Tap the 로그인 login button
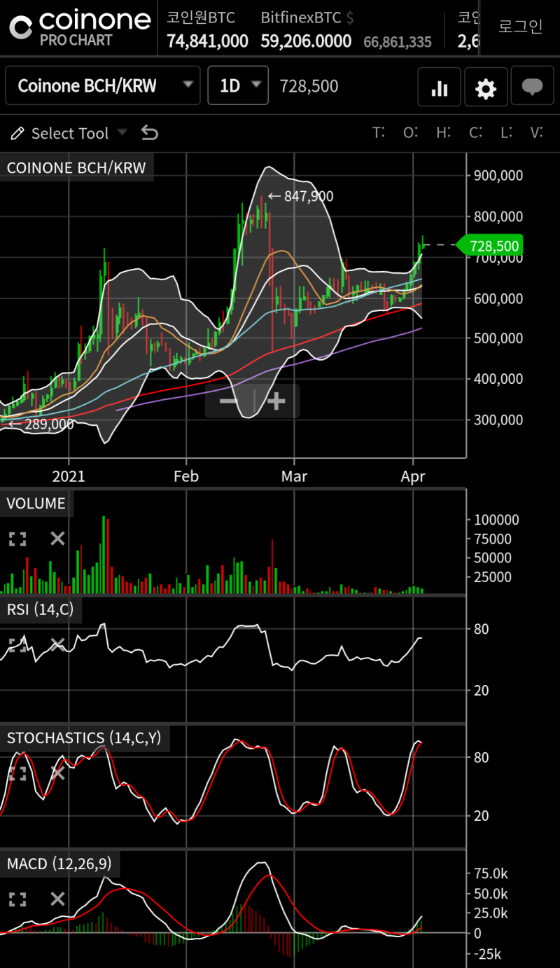The height and width of the screenshot is (968, 560). point(521,27)
